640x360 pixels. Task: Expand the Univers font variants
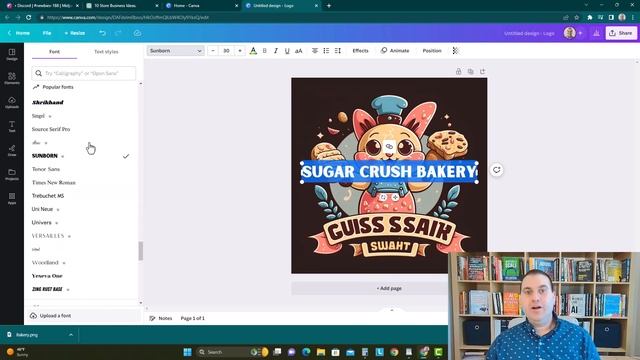coord(56,223)
